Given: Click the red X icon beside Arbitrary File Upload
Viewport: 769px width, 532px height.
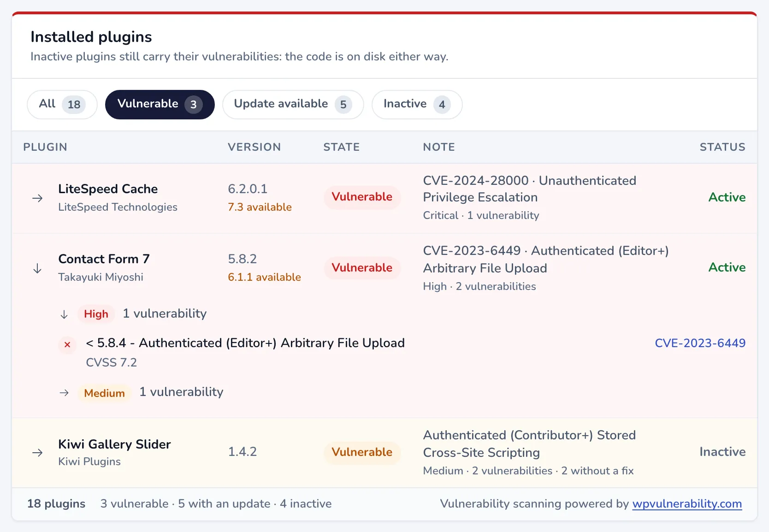Looking at the screenshot, I should [x=67, y=344].
